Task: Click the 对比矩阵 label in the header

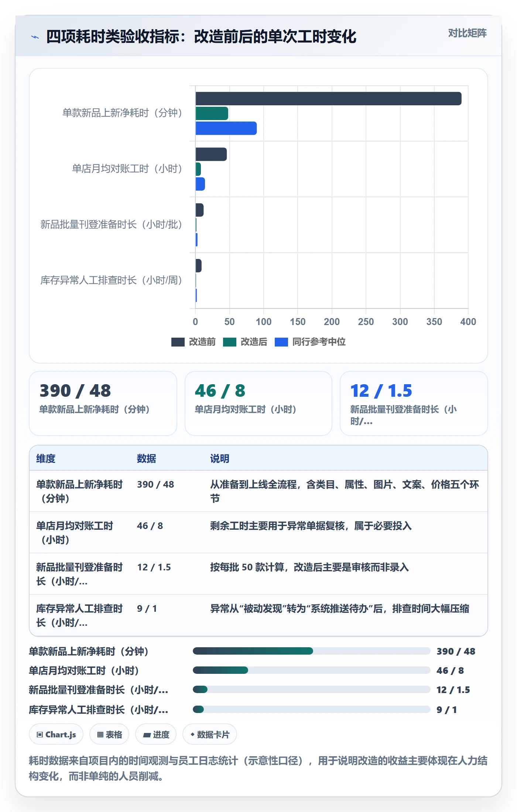Action: [467, 33]
